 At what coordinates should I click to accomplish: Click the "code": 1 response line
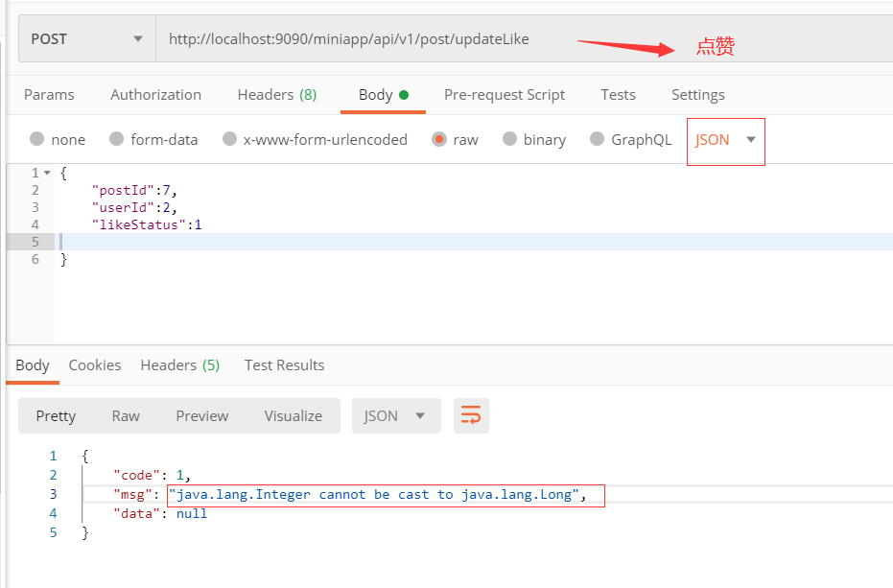152,475
